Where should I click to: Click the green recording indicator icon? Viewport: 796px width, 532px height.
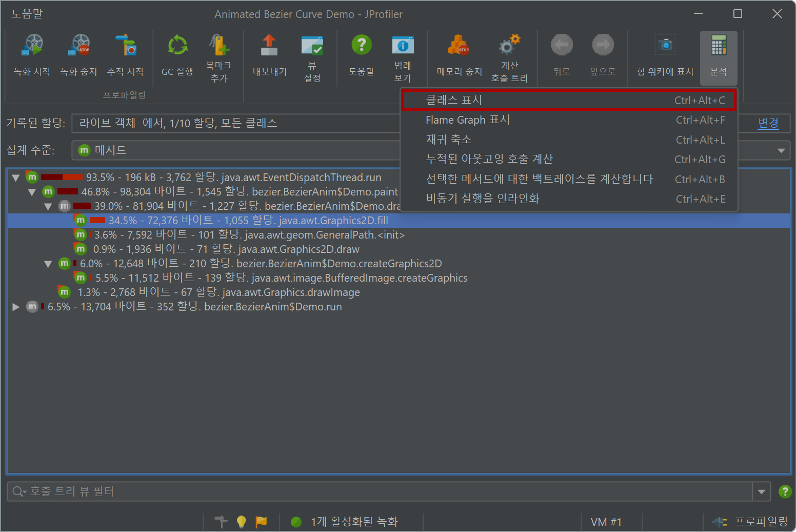pyautogui.click(x=296, y=522)
